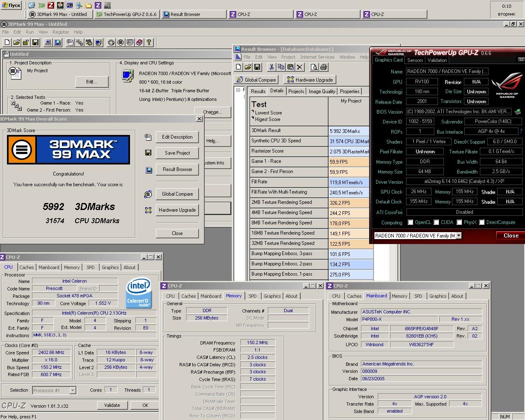Click Open folder icon in Result Browser toolbar
Image resolution: width=525 pixels, height=420 pixels.
pos(248,67)
